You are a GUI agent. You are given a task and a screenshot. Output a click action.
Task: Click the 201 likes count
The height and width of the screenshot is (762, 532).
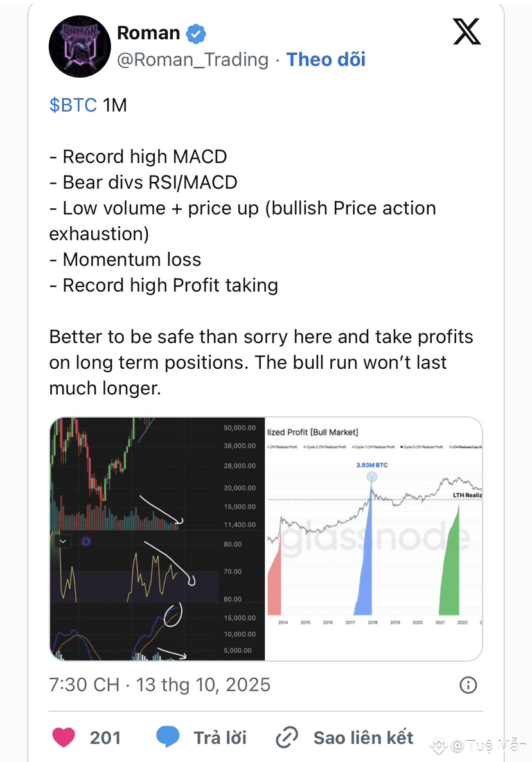105,738
